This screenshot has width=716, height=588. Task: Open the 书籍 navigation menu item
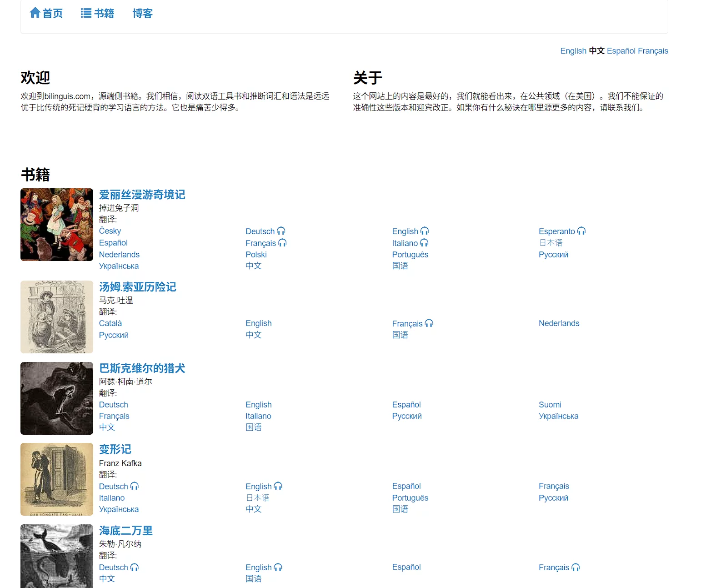coord(104,13)
